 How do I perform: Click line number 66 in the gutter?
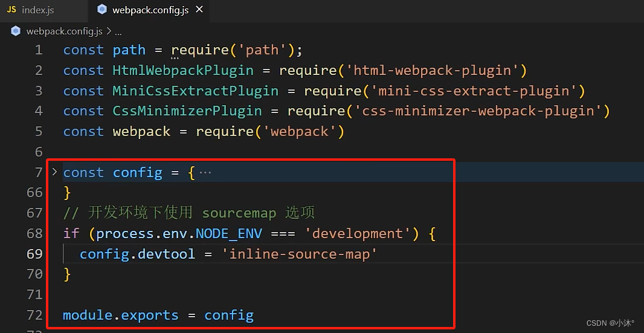34,193
